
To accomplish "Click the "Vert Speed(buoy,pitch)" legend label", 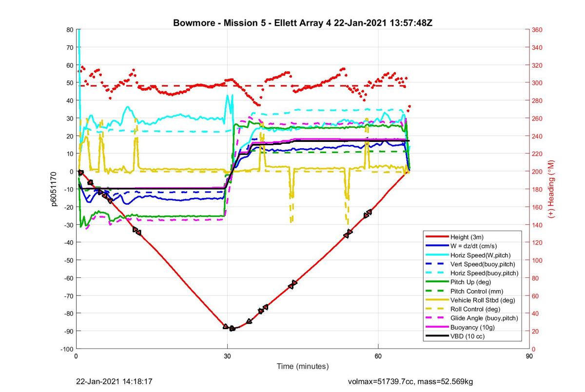I will coord(483,264).
